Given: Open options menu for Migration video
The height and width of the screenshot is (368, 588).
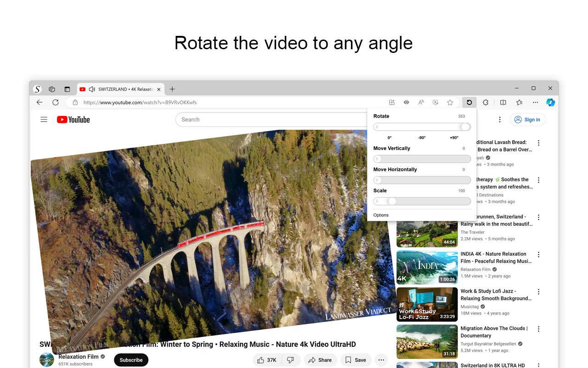Looking at the screenshot, I should tap(539, 329).
